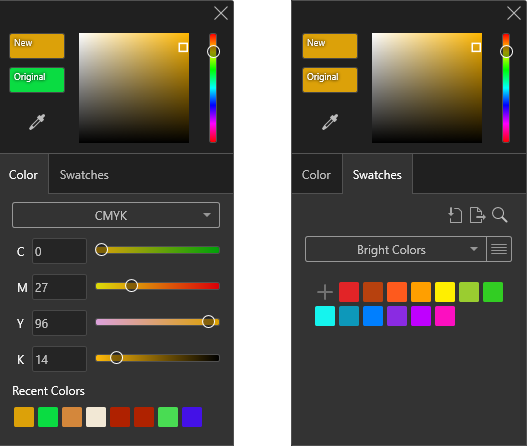Image resolution: width=527 pixels, height=446 pixels.
Task: Click the hue slider handle in left panel
Action: [x=213, y=52]
